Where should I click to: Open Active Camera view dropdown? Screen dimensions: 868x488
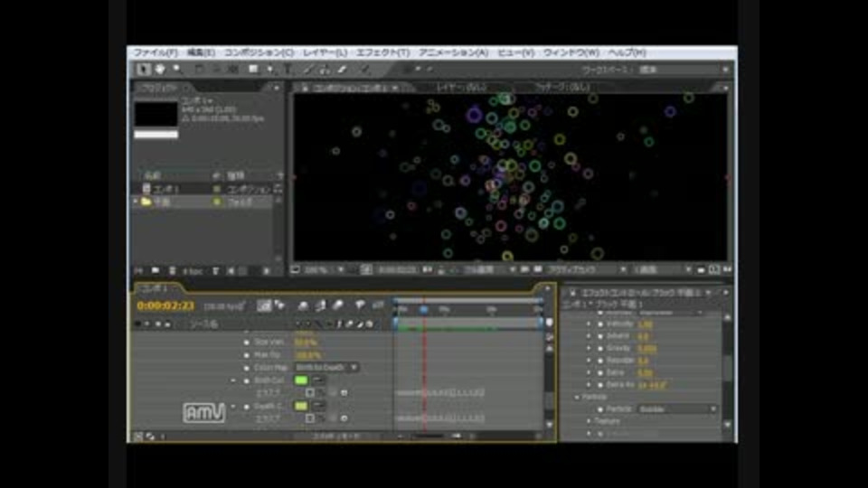586,270
